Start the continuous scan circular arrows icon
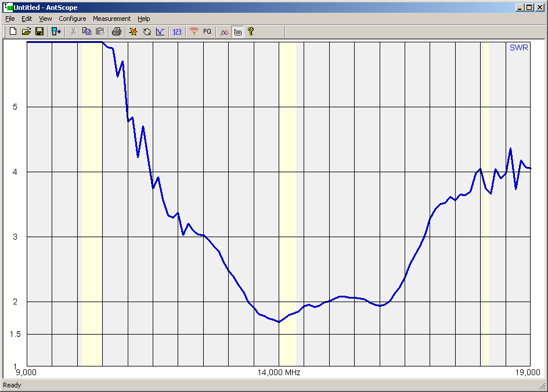Screen dimensions: 548x392 click(x=147, y=31)
